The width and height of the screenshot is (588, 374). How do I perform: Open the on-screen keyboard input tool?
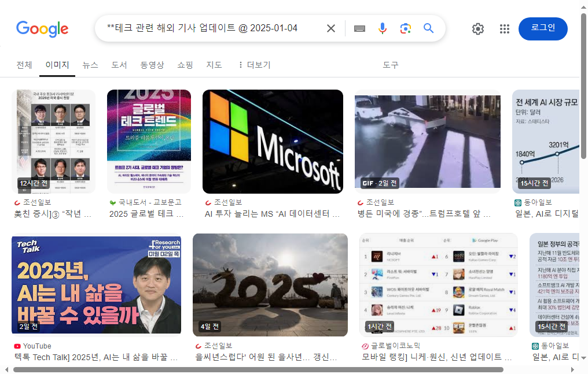point(359,28)
